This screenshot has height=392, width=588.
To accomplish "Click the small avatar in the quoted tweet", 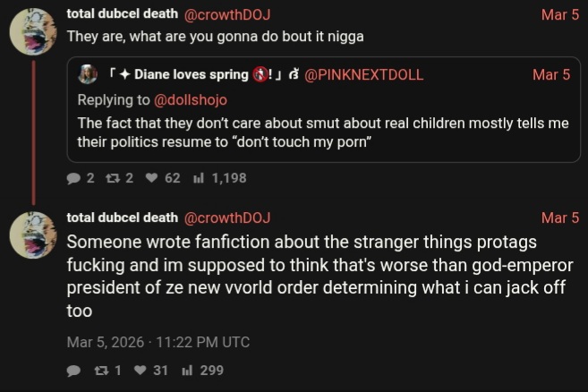I will [88, 74].
